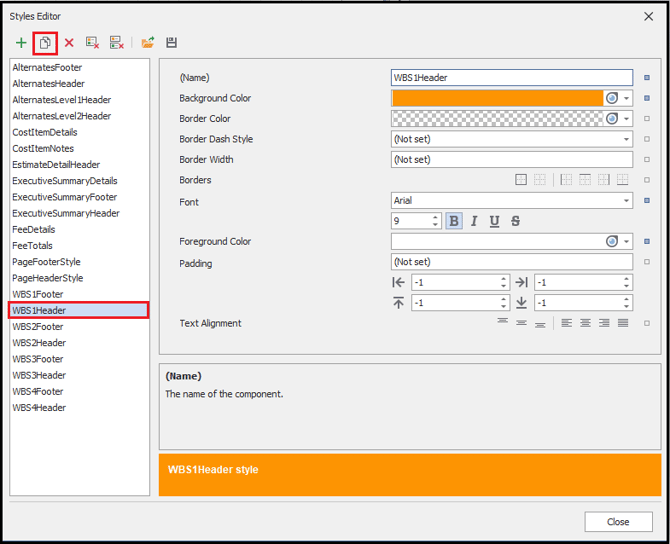Toggle Italic font style

[x=474, y=221]
